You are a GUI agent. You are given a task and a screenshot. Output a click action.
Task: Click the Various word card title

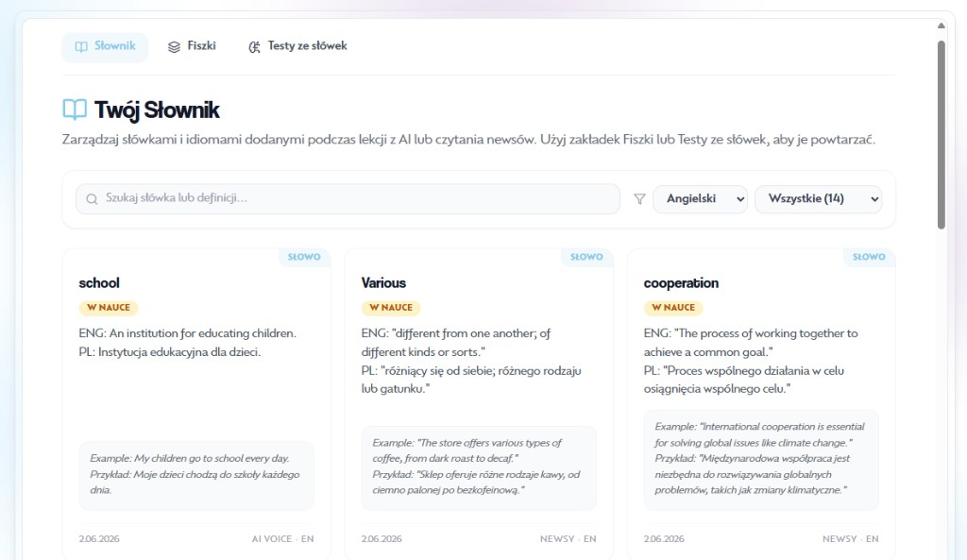pyautogui.click(x=383, y=283)
